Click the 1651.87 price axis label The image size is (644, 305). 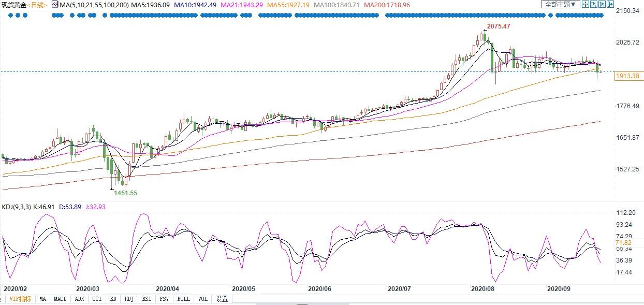[628, 137]
